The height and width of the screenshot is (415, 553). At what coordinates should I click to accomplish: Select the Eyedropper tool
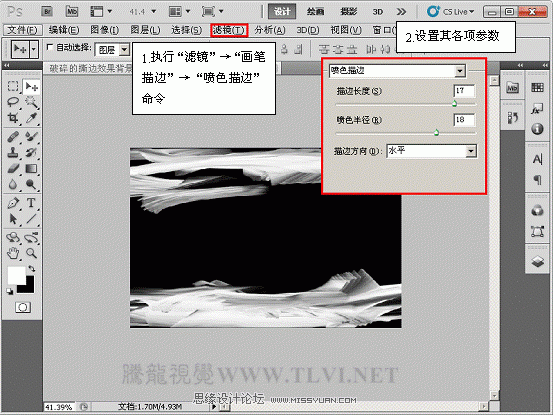[31, 118]
